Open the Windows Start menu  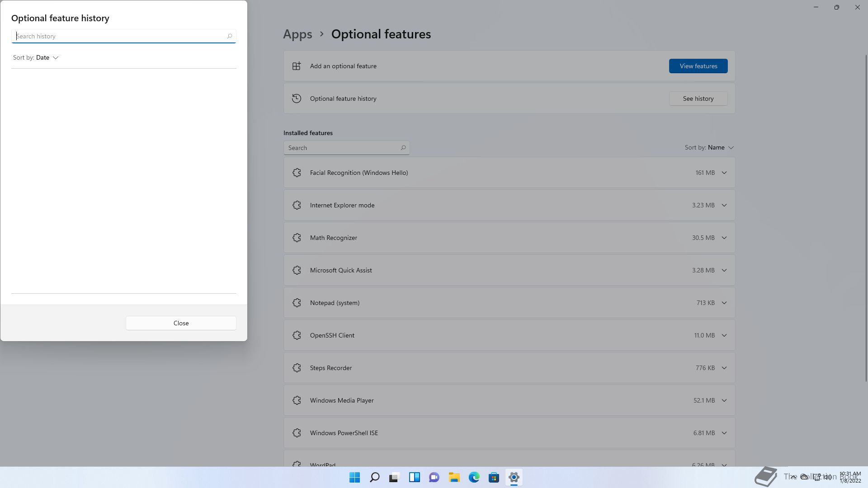tap(355, 477)
